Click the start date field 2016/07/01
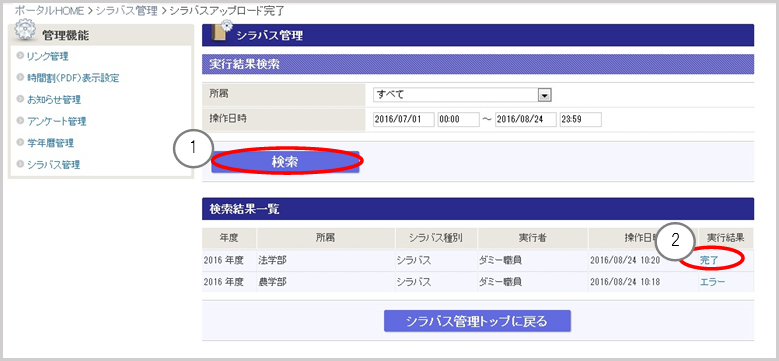The height and width of the screenshot is (361, 779). pos(403,120)
